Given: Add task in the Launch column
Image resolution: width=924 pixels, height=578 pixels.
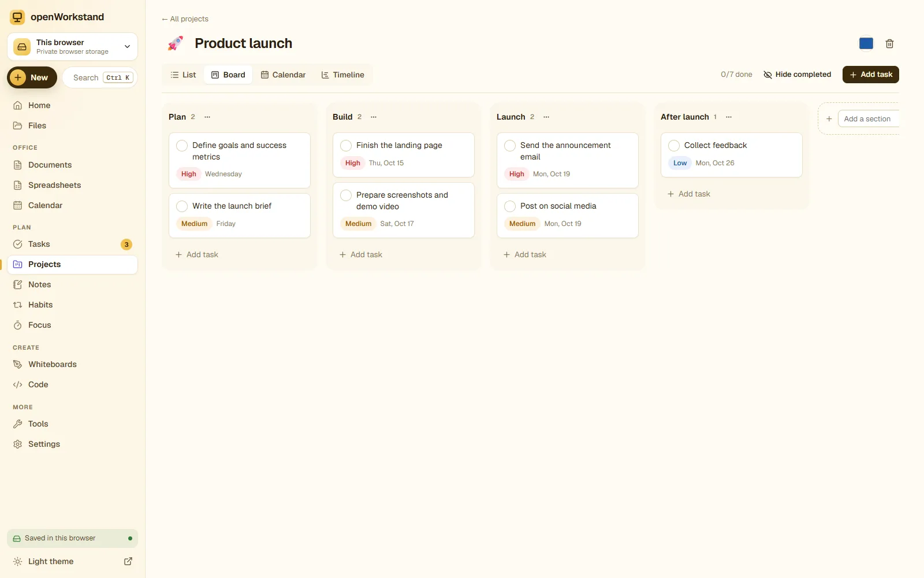Looking at the screenshot, I should (525, 254).
